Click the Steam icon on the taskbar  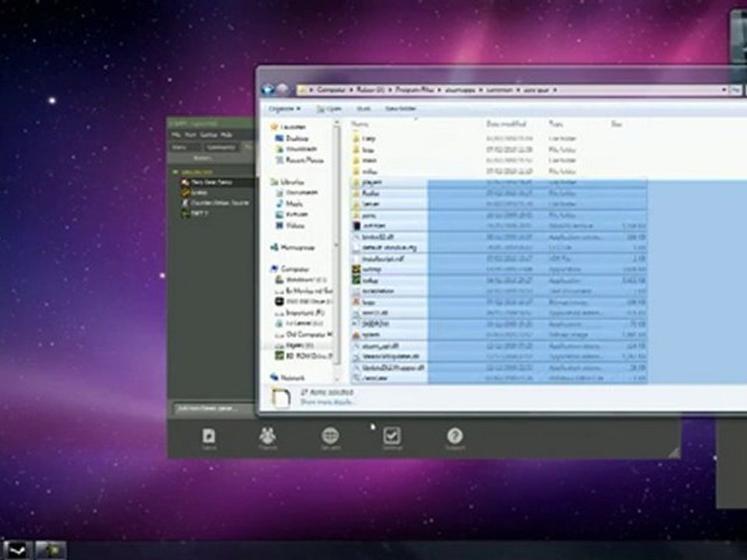coord(17,549)
